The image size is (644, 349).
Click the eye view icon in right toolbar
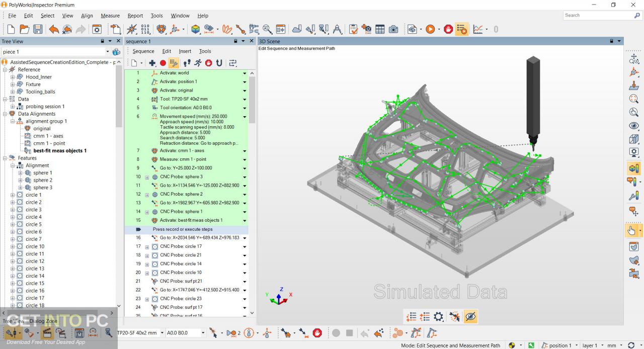point(634,126)
